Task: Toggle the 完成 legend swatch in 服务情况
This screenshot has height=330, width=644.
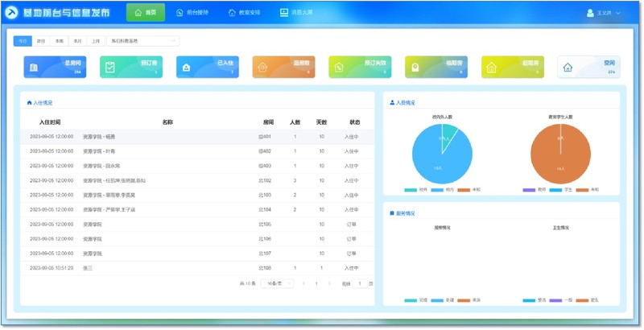Action: 411,300
